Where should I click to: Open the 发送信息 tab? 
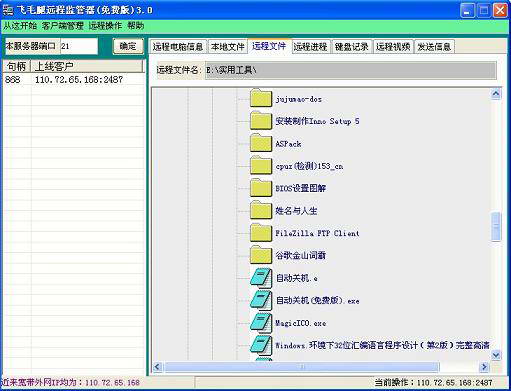434,47
